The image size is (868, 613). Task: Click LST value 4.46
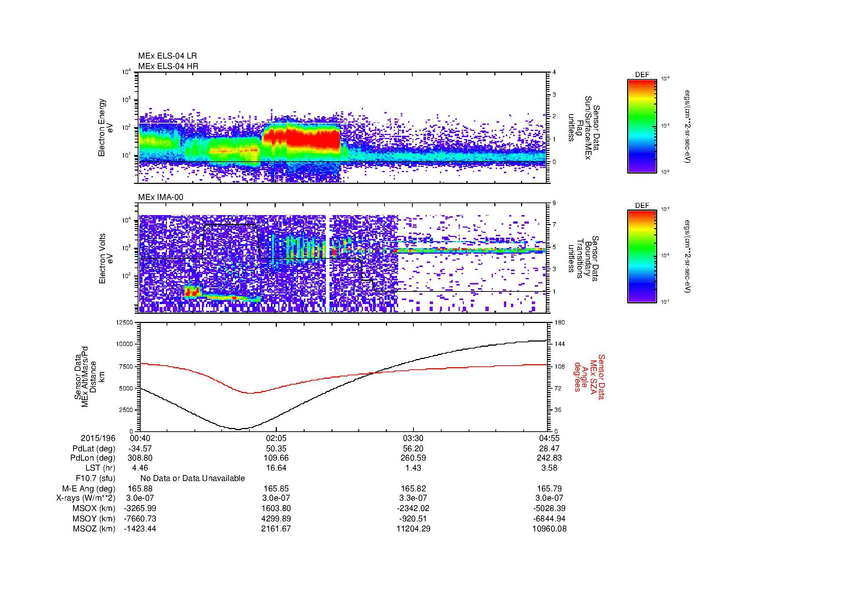coord(140,468)
